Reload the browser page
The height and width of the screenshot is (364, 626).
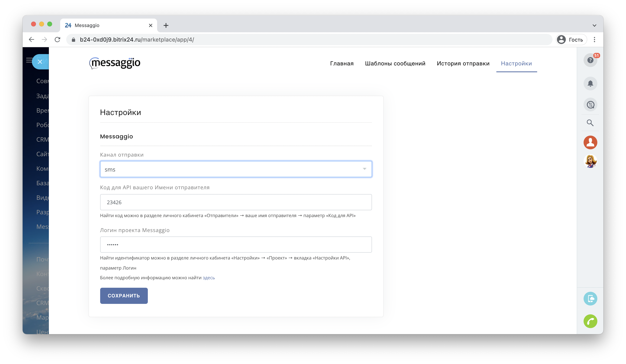(57, 40)
